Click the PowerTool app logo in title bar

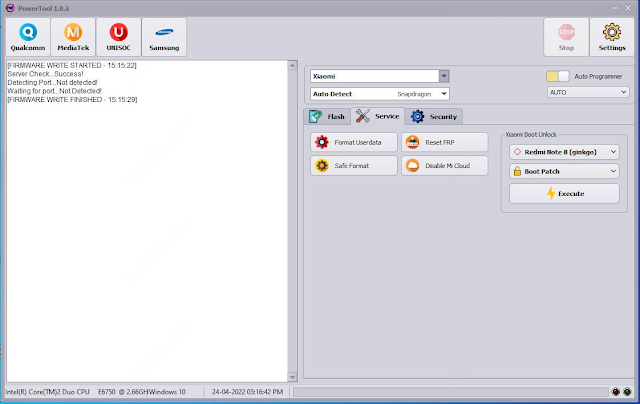pos(10,8)
